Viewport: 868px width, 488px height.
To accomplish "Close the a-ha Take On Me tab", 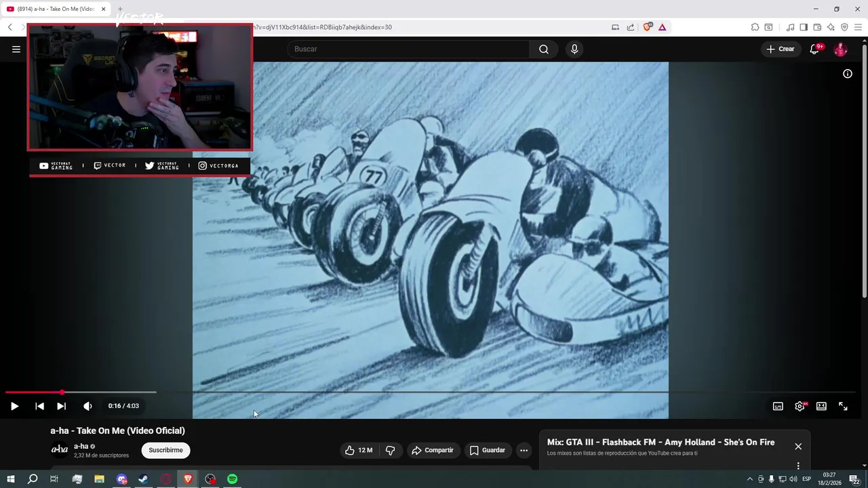I will coord(103,9).
